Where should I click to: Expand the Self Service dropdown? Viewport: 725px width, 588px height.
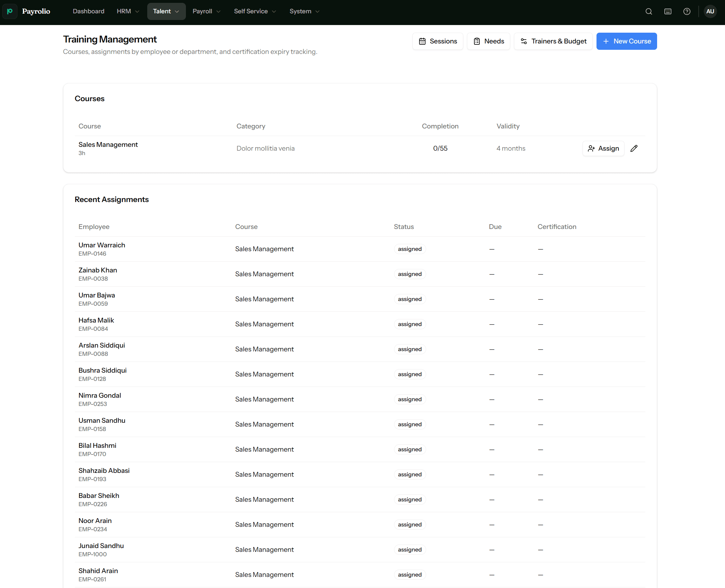point(255,11)
